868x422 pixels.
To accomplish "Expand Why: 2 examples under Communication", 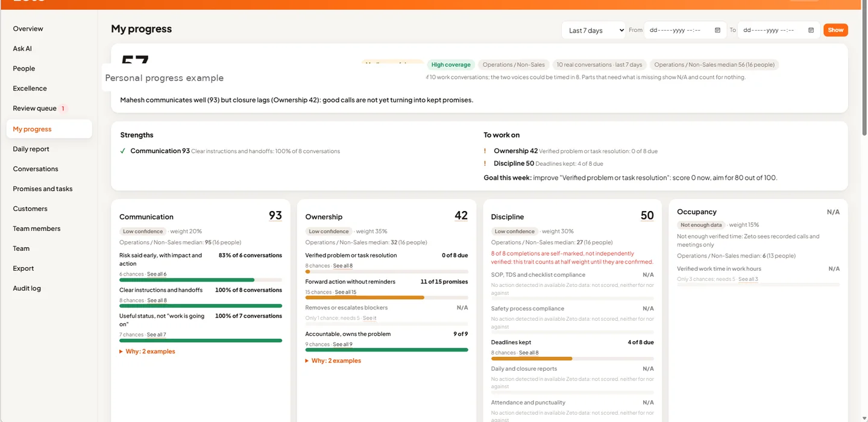I will coord(147,351).
